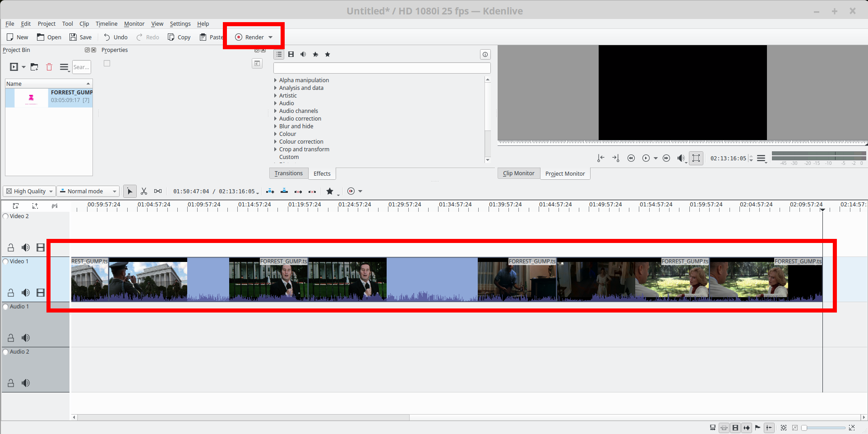Mute the Audio 1 track
The image size is (868, 434).
[x=26, y=338]
